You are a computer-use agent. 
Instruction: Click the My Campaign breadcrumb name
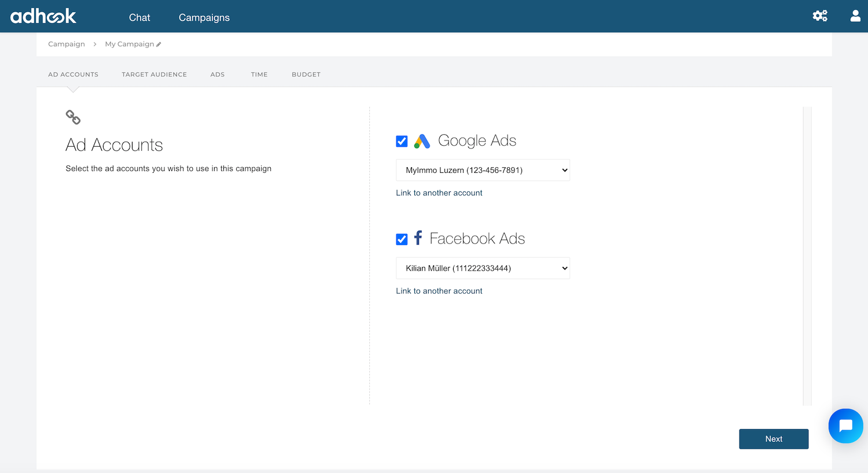(130, 44)
